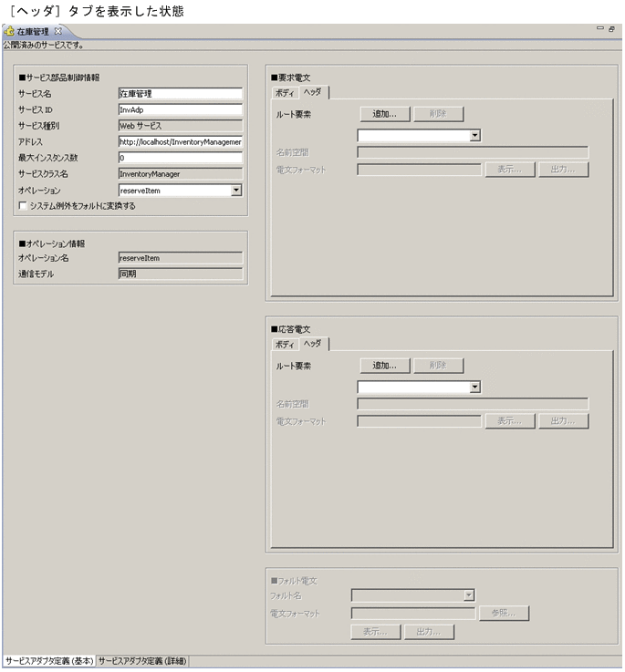This screenshot has height=672, width=625.
Task: Click ルート要素 label in 応答電文
Action: (294, 366)
